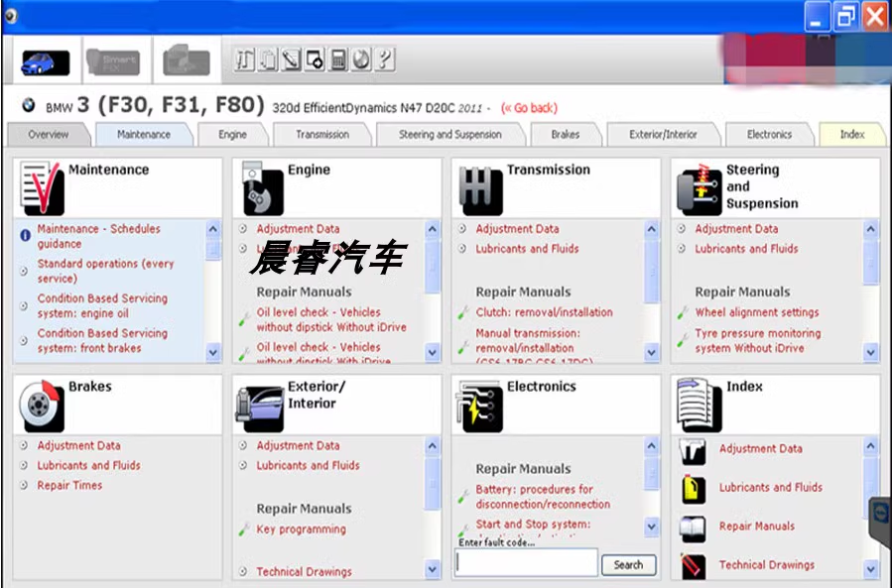Open Condition Based Servicing: front brakes link

pos(102,340)
